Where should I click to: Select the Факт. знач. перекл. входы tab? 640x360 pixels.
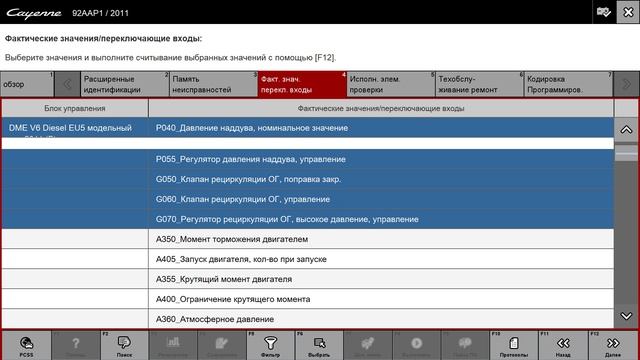302,84
